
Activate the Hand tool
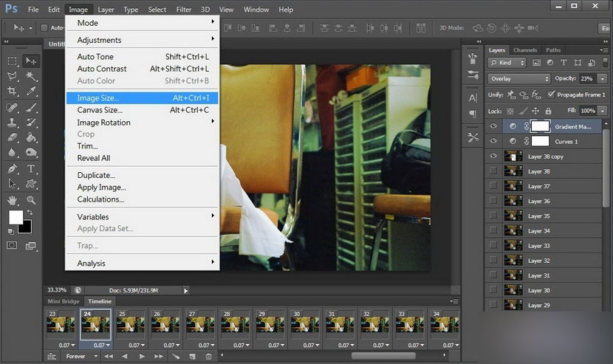point(13,199)
